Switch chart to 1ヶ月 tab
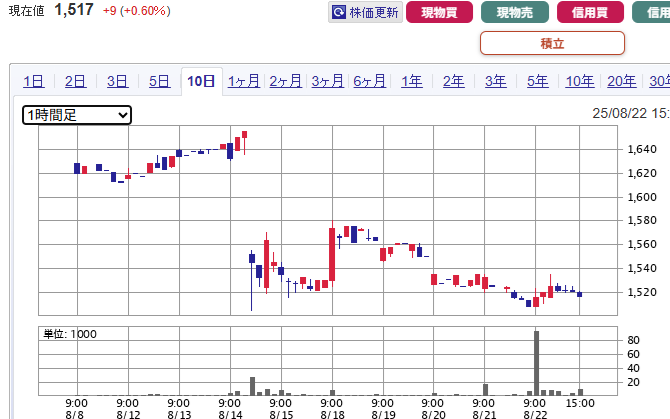This screenshot has width=670, height=419. [244, 81]
